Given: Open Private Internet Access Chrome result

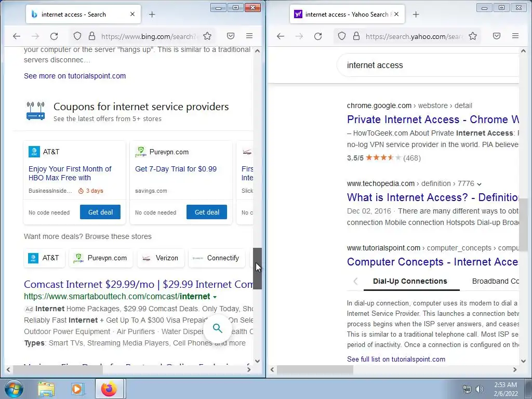Looking at the screenshot, I should click(433, 119).
